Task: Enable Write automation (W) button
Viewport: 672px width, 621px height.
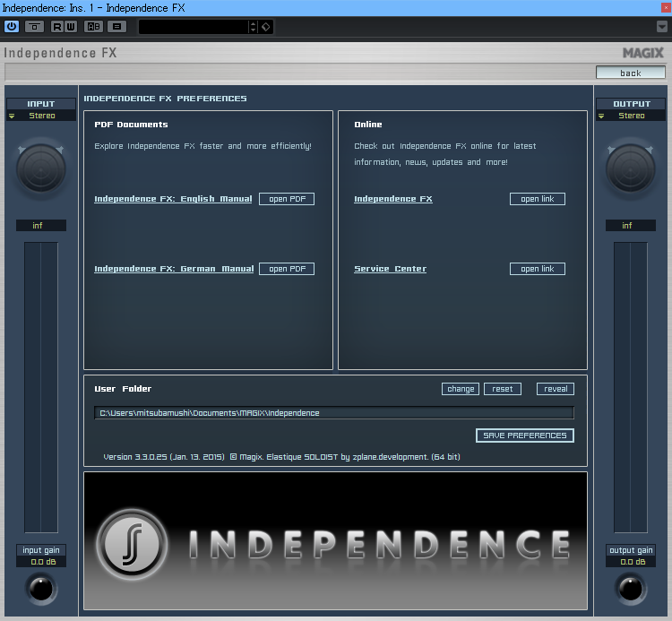Action: (71, 27)
